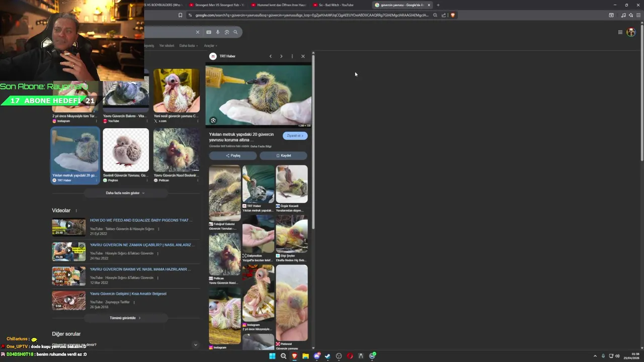Open a new browser tab
Screen dimensions: 644x362
[438, 5]
